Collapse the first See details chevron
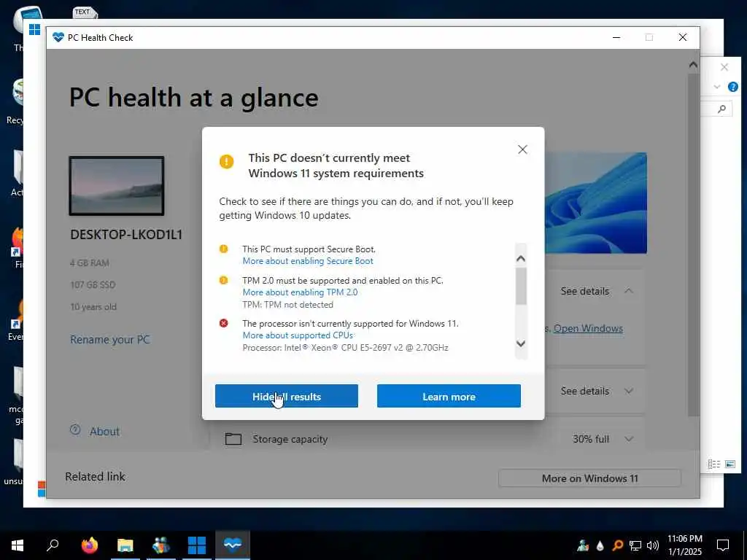Screen dimensions: 747x560 point(629,290)
